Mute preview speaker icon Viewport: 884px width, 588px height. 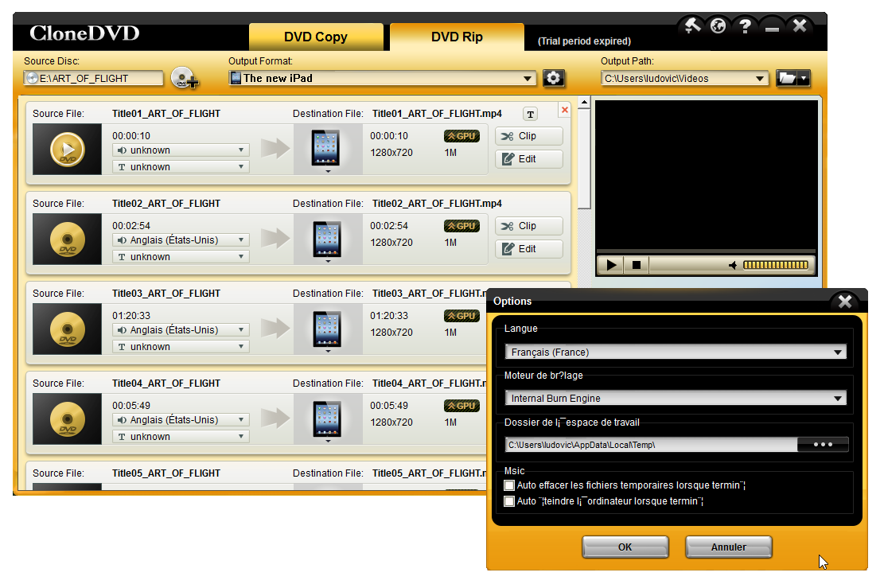[733, 265]
